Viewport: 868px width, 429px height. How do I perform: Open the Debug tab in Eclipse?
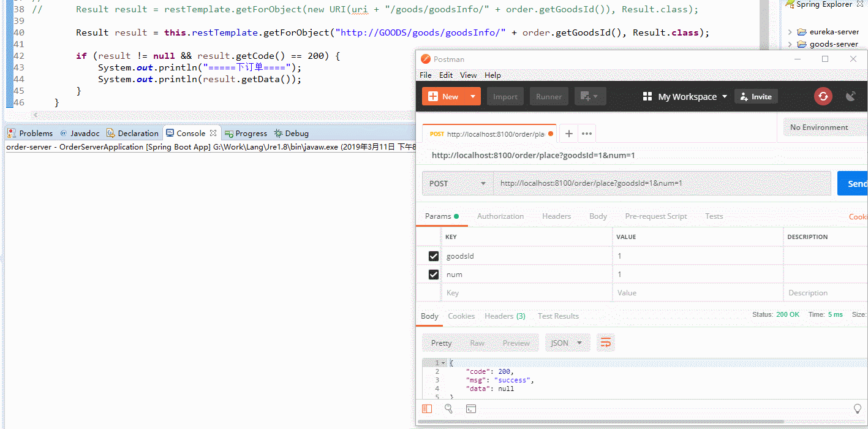point(291,133)
